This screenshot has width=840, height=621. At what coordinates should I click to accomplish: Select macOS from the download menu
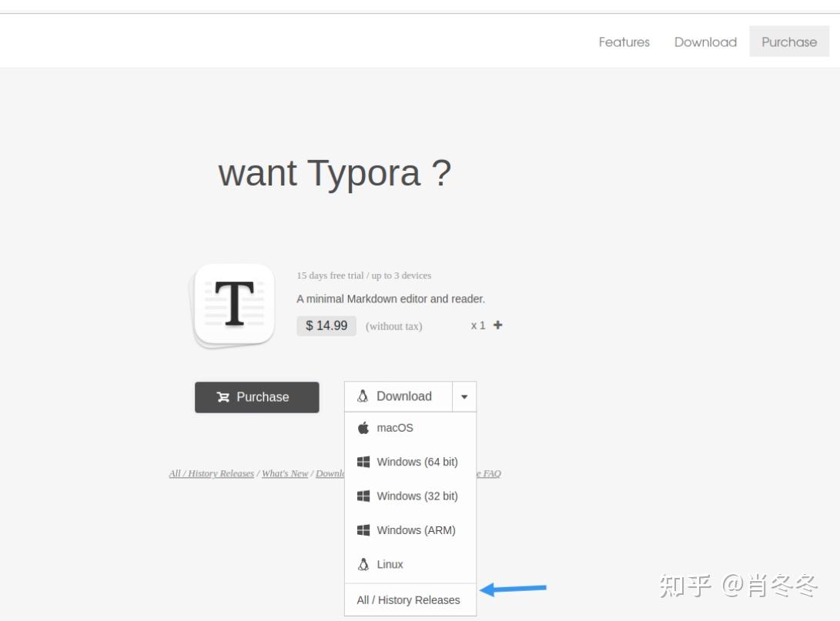click(395, 428)
